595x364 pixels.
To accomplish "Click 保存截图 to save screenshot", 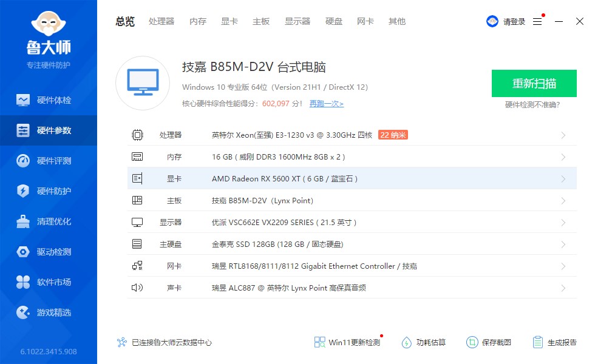I will tap(489, 342).
